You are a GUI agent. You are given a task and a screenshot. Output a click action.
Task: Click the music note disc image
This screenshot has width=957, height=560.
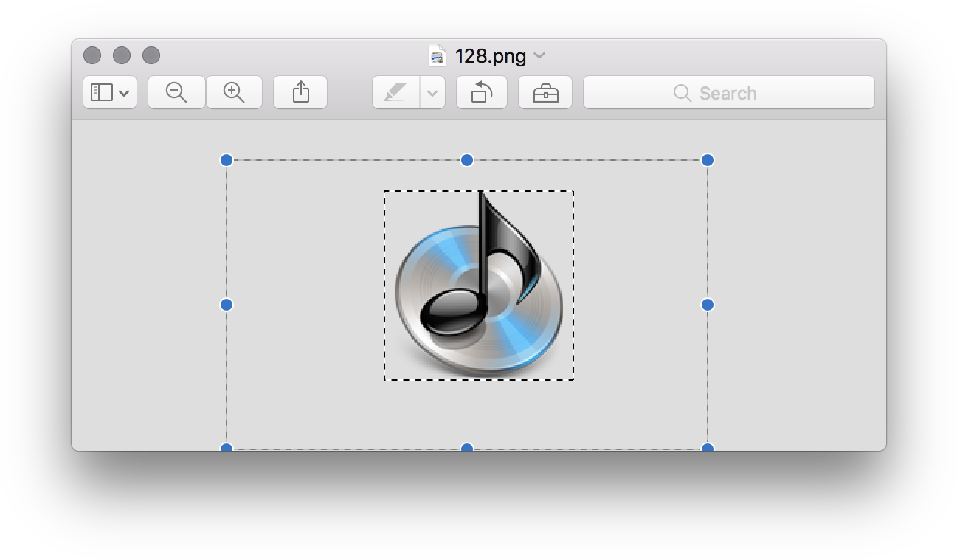coord(479,286)
